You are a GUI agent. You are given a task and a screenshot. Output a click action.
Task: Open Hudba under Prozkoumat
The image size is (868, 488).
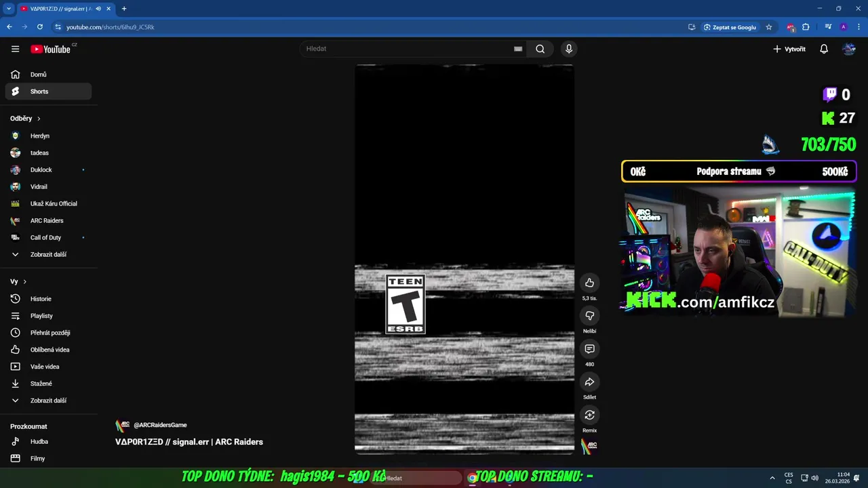click(48, 441)
